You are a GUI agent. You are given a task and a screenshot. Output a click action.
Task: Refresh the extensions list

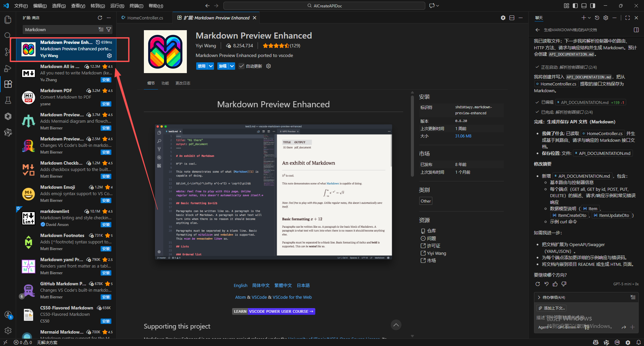click(x=100, y=18)
